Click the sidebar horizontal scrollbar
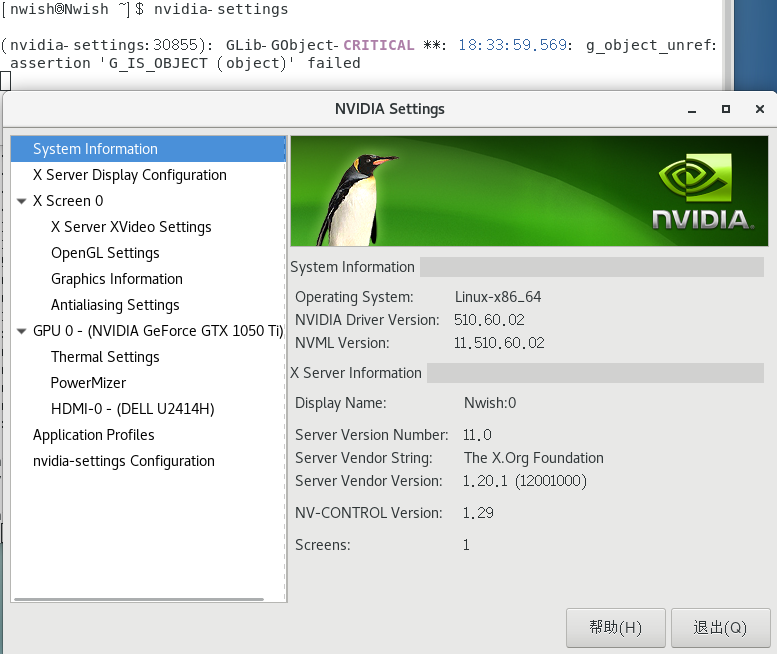 pos(139,599)
